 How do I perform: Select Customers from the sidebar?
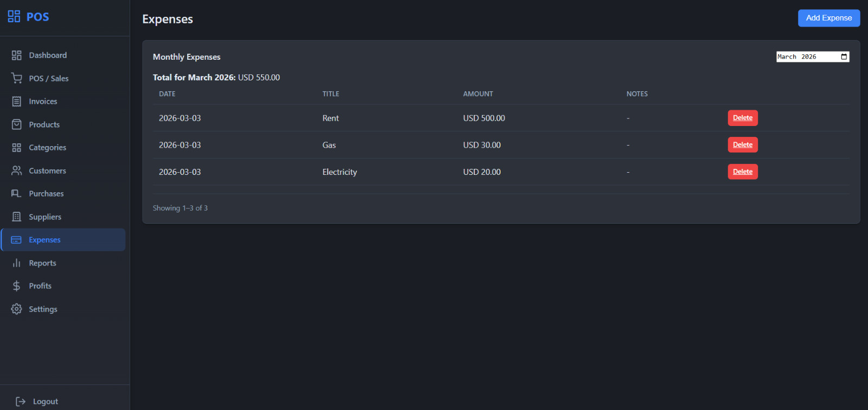click(x=63, y=171)
